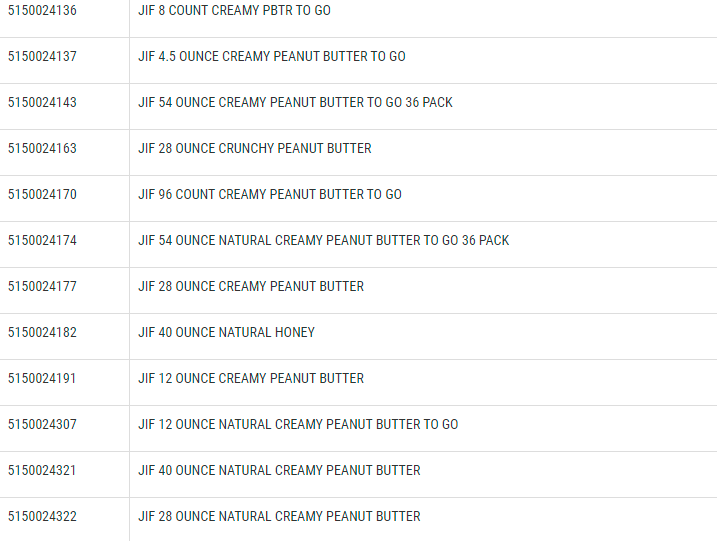This screenshot has height=541, width=717.
Task: Click UPC code 5150024174
Action: coord(42,240)
